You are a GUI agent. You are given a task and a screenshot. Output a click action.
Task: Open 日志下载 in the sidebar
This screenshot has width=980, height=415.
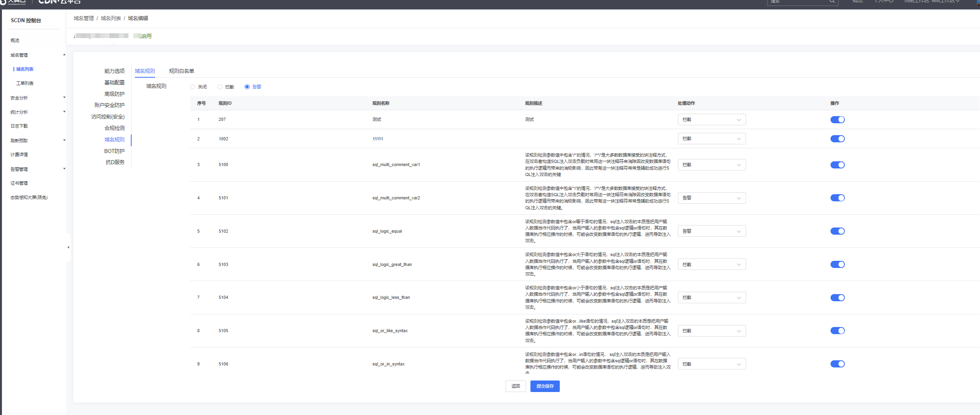coord(19,126)
